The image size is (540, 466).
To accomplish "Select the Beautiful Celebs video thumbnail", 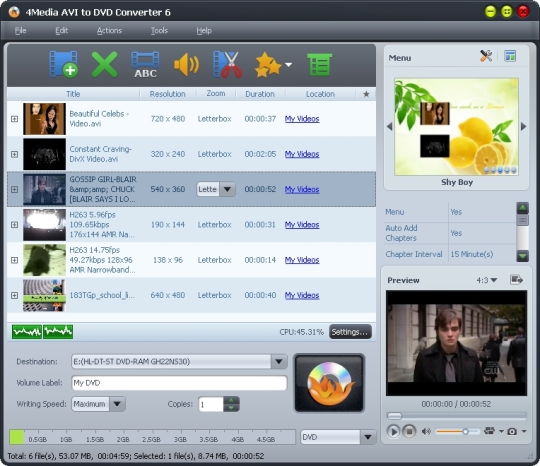I will coord(44,119).
